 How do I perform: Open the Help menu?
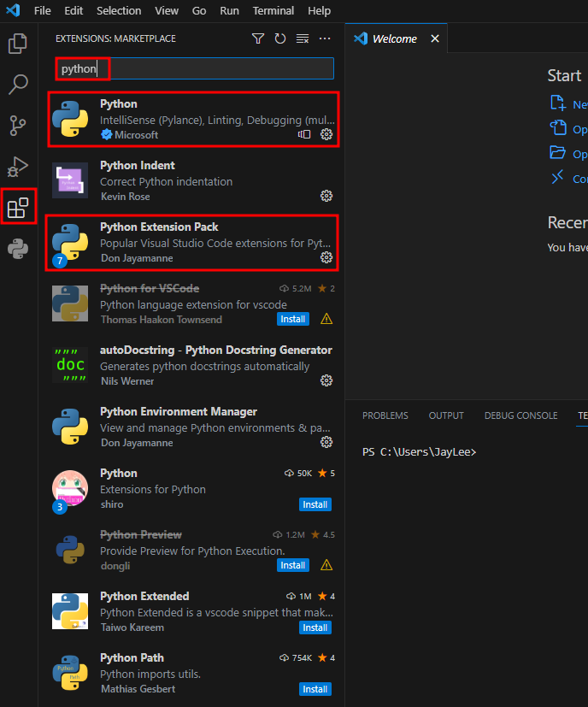point(320,11)
